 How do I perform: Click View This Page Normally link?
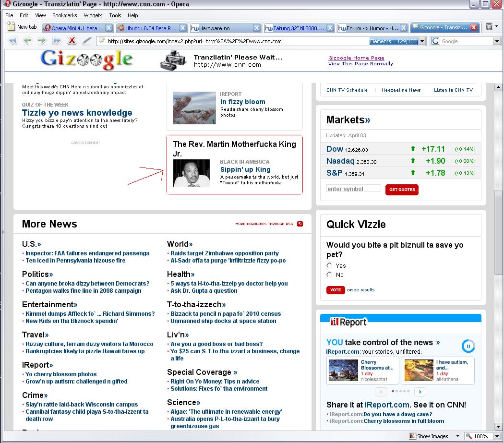360,64
